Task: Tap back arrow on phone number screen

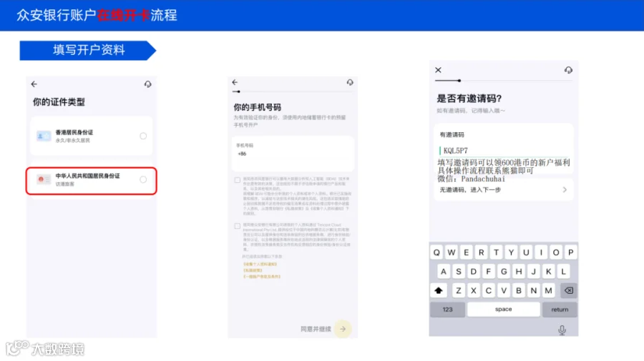Action: (235, 82)
